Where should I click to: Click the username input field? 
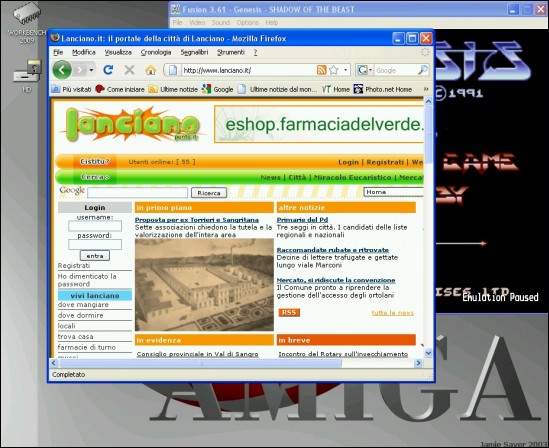coord(95,226)
